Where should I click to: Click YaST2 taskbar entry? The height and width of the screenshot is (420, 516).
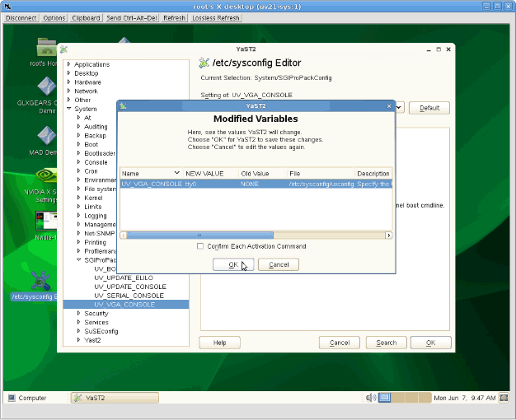pos(115,398)
